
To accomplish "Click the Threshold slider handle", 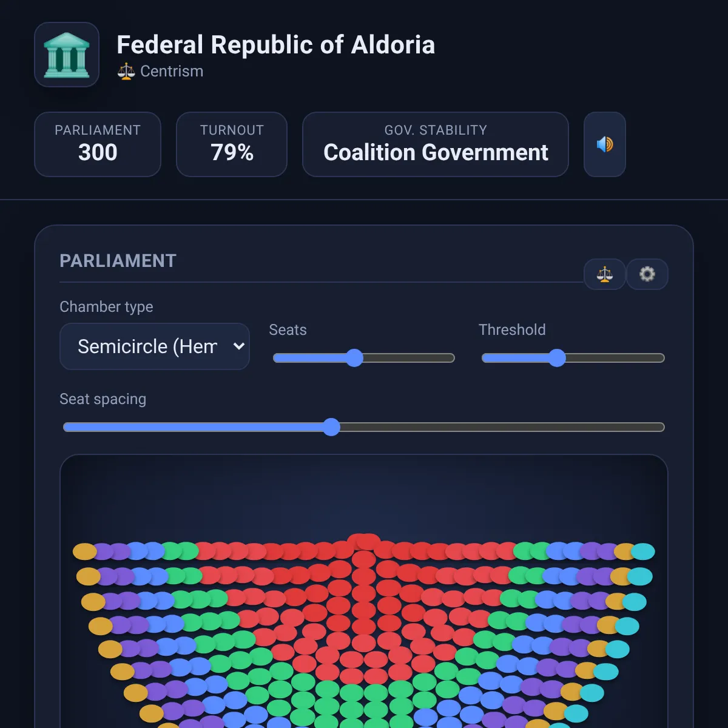I will (557, 358).
